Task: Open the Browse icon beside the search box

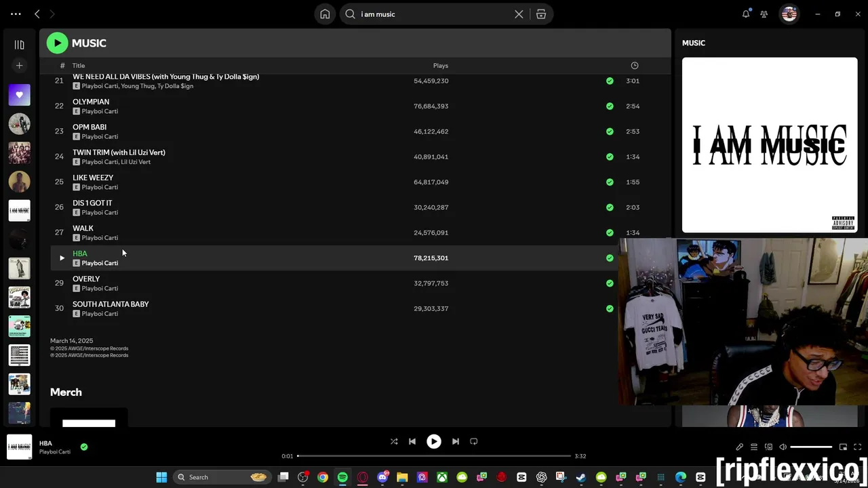Action: [541, 14]
